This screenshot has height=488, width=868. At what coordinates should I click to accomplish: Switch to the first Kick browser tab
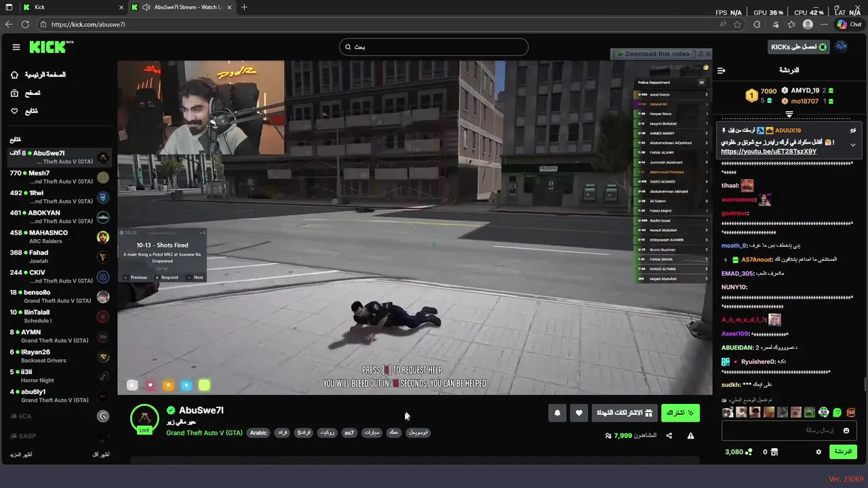pos(73,7)
